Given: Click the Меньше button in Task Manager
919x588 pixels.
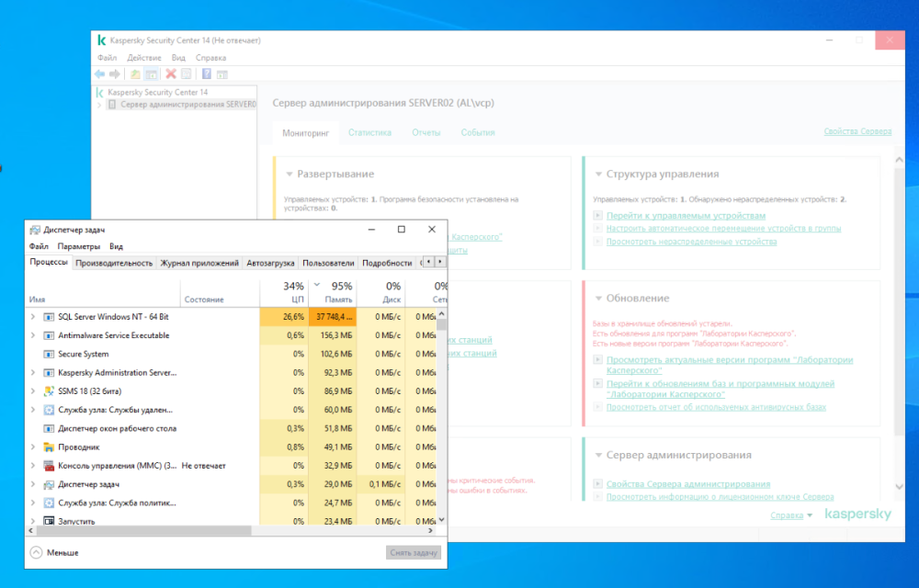Looking at the screenshot, I should (54, 552).
